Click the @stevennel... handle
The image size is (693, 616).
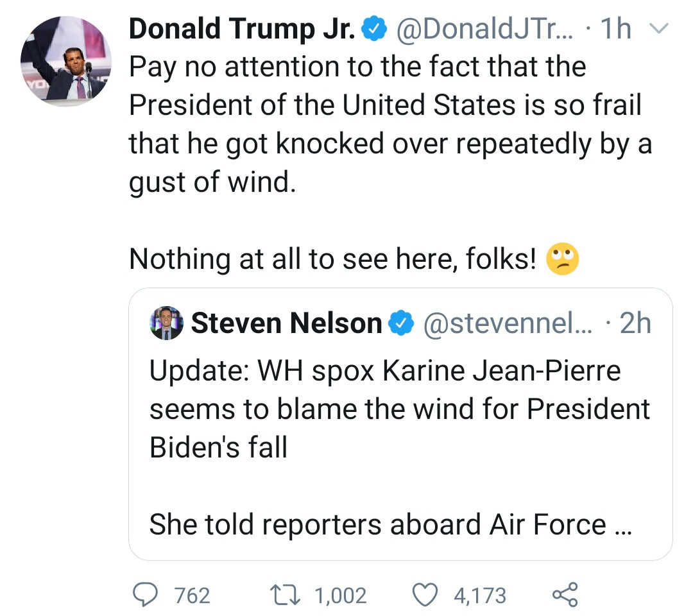(501, 323)
